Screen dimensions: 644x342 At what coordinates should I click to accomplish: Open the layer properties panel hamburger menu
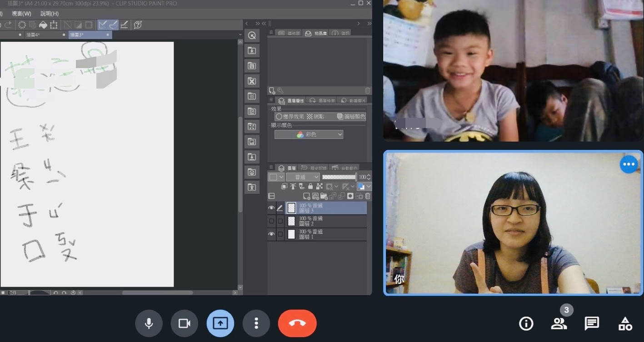pyautogui.click(x=271, y=100)
